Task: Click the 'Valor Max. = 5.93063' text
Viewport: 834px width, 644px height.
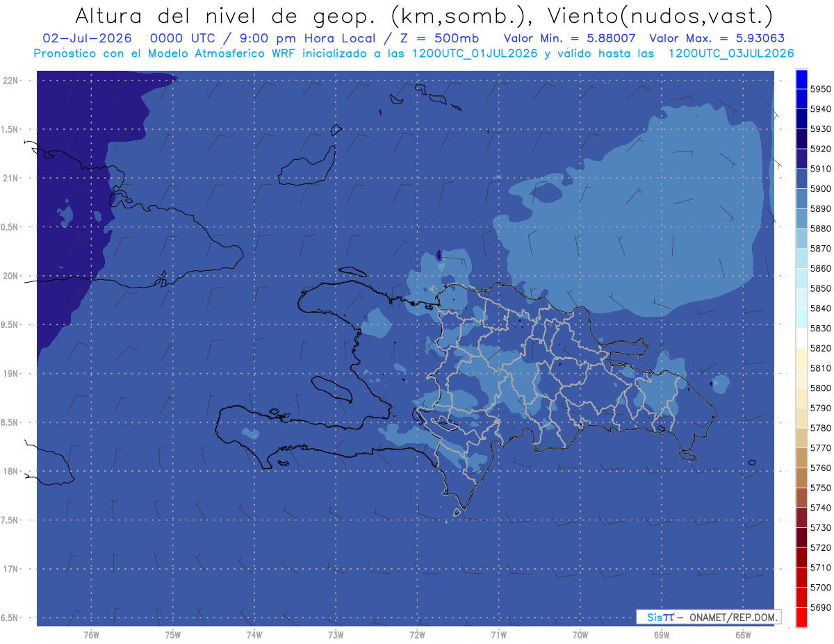Action: (717, 38)
